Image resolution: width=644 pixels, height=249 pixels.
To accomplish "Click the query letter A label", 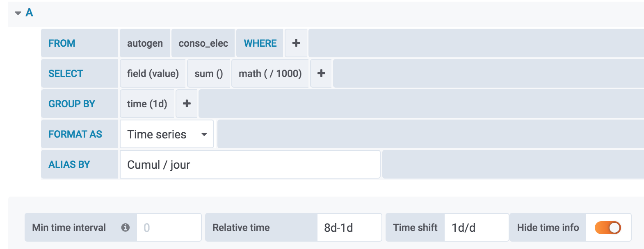I will coord(29,13).
